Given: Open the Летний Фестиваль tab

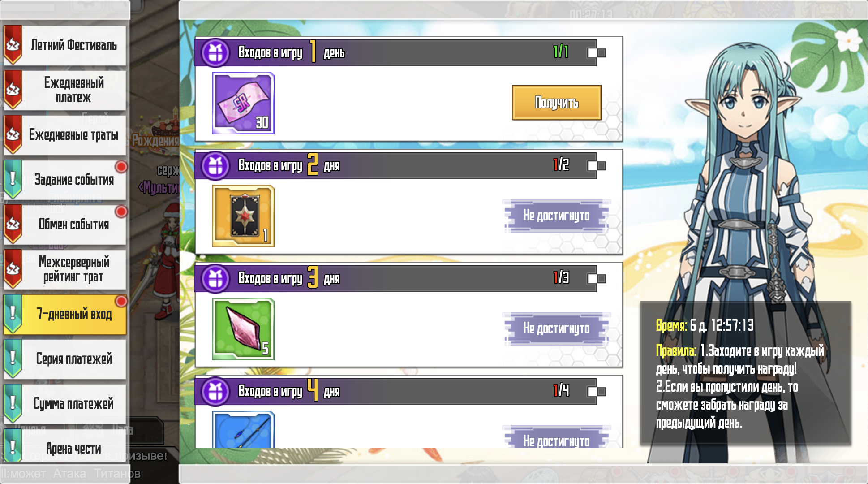Looking at the screenshot, I should pos(65,45).
